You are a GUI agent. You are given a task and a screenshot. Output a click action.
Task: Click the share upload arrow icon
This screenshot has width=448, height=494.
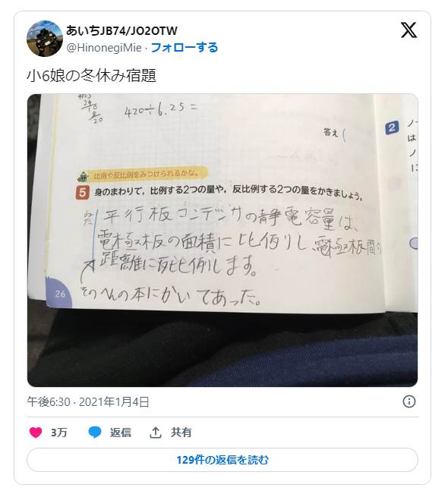[x=155, y=433]
